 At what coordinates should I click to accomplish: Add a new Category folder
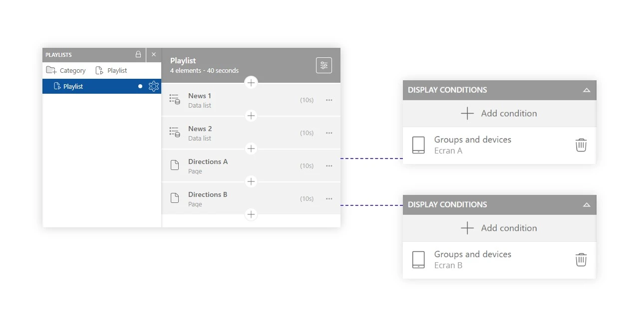click(66, 70)
